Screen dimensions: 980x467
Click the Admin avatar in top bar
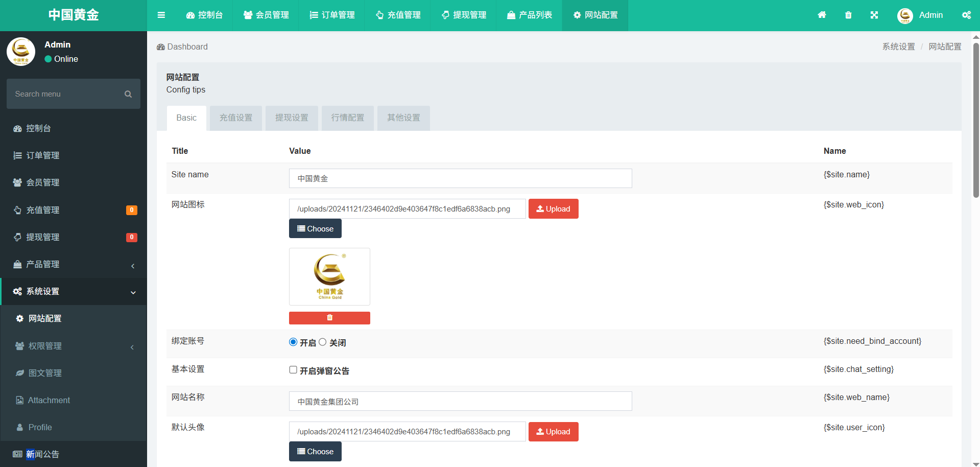[x=905, y=15]
